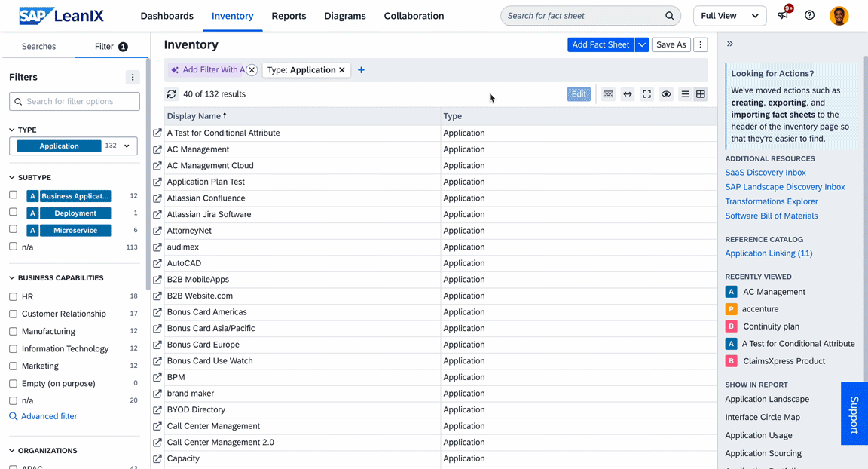This screenshot has height=469, width=868.
Task: Click the Save As button
Action: pos(671,44)
